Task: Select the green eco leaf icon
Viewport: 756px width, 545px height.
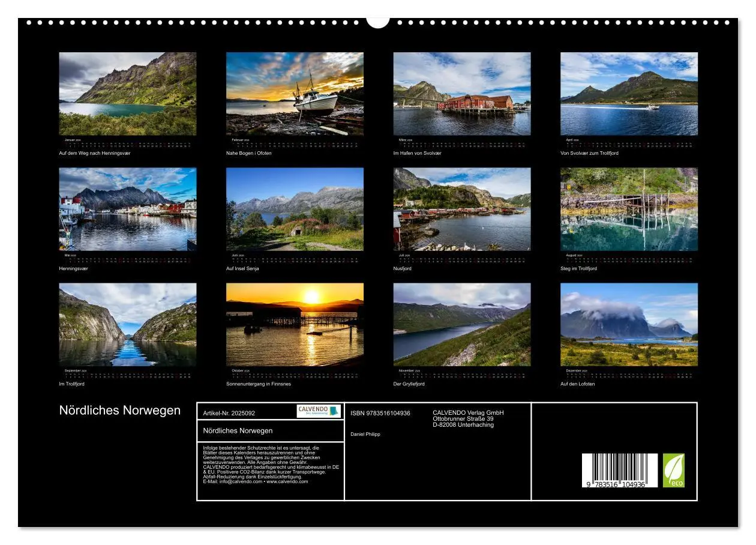Action: 674,471
